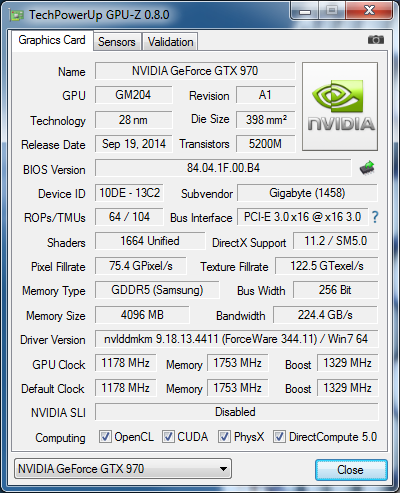Viewport: 400px width, 493px height.
Task: Click the Bus Interface question mark
Action: 375,217
